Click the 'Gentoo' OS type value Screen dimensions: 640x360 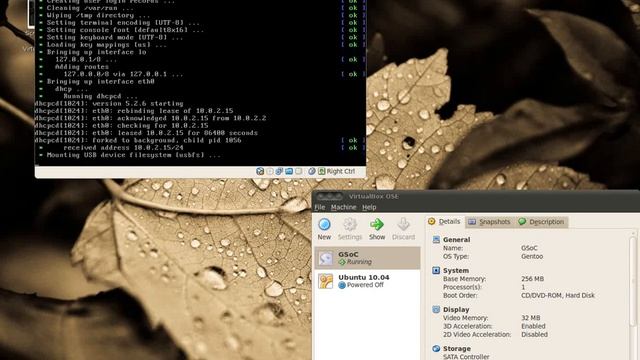pos(532,256)
